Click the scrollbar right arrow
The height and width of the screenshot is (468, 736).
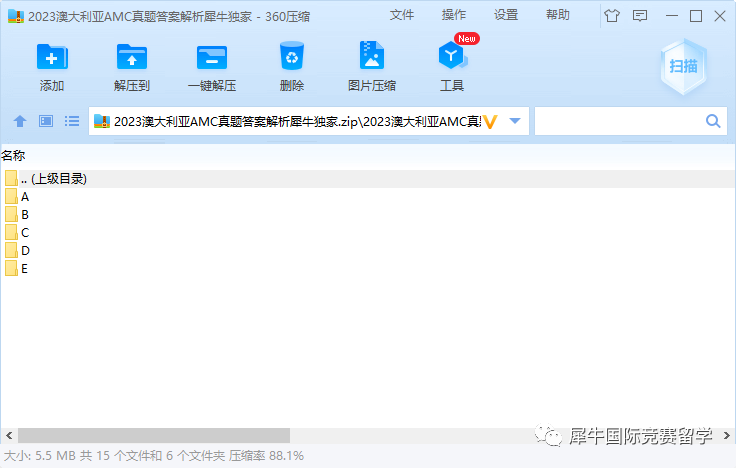click(727, 436)
